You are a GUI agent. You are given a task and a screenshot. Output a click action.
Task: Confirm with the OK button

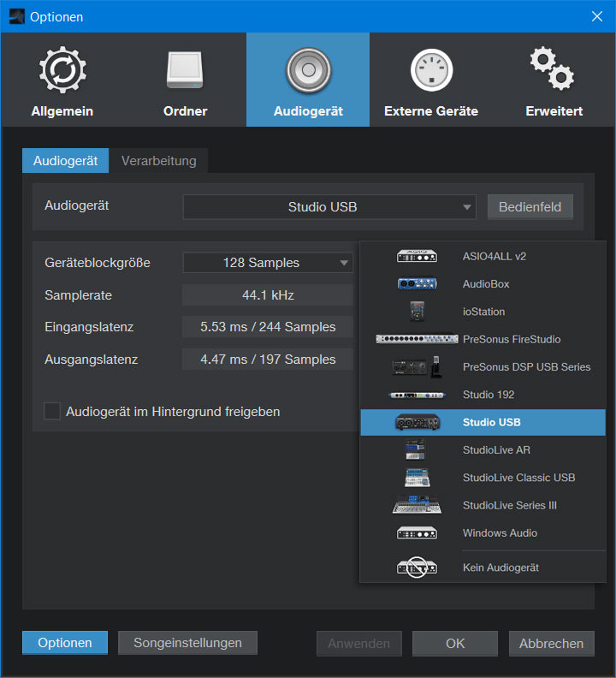(x=455, y=644)
